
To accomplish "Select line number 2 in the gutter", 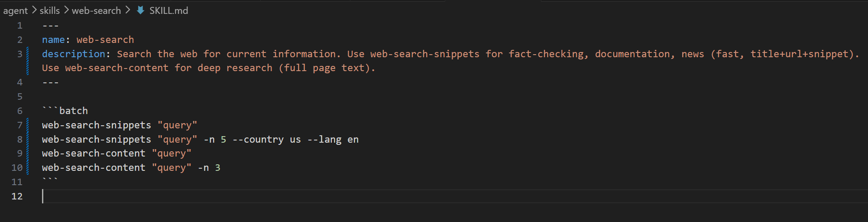I will pos(19,40).
